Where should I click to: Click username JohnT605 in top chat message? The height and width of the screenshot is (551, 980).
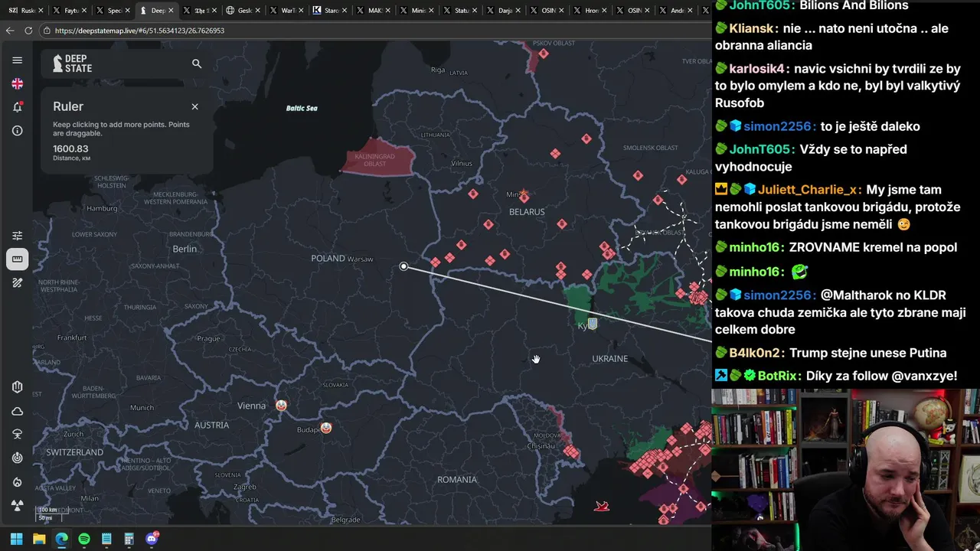tap(760, 5)
